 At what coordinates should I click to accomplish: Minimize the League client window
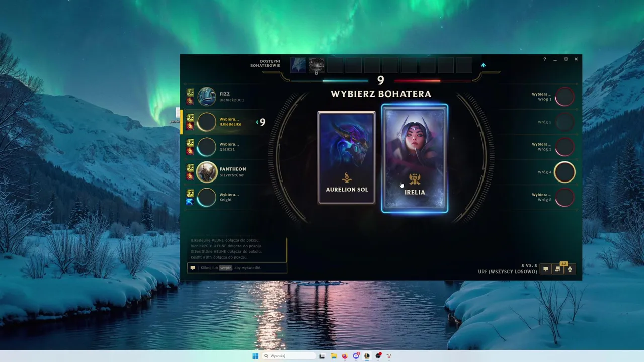pyautogui.click(x=555, y=59)
